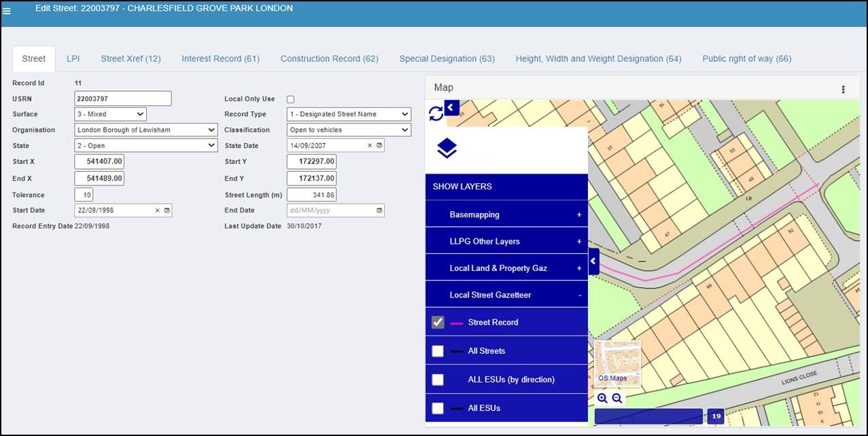Click the End Y field
The image size is (868, 436).
[311, 179]
